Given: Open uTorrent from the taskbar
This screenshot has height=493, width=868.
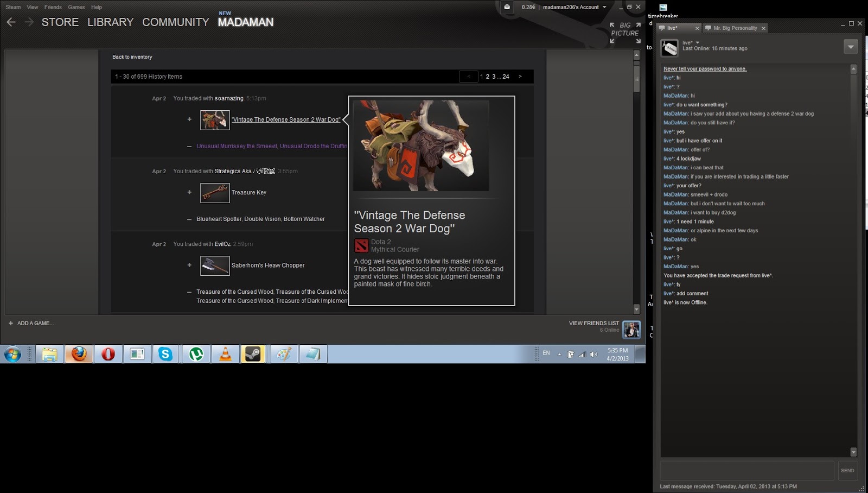Looking at the screenshot, I should point(196,355).
